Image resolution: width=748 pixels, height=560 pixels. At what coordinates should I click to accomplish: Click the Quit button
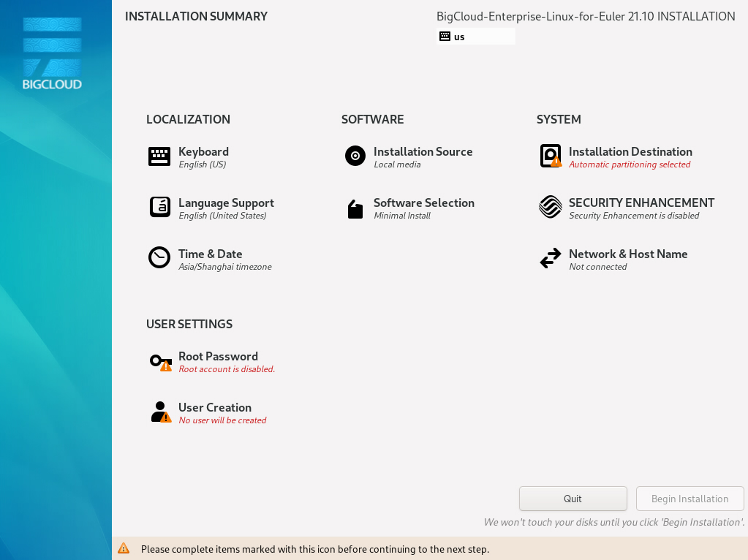[x=573, y=499]
